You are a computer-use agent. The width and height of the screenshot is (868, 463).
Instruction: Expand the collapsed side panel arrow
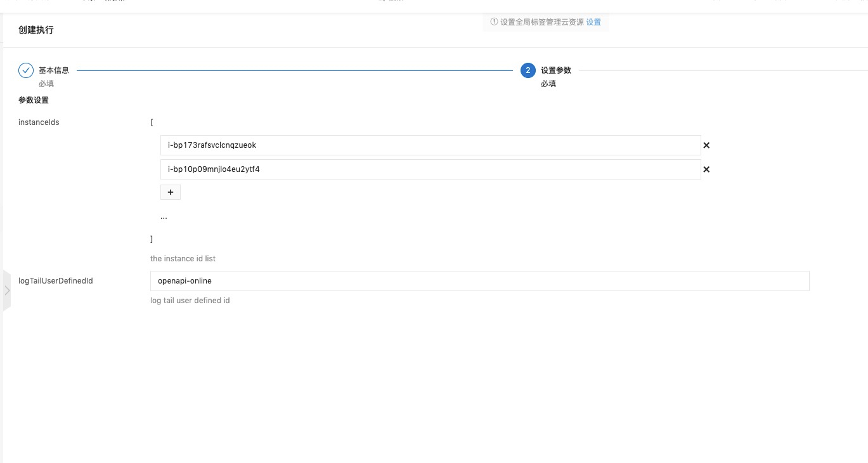[x=7, y=290]
